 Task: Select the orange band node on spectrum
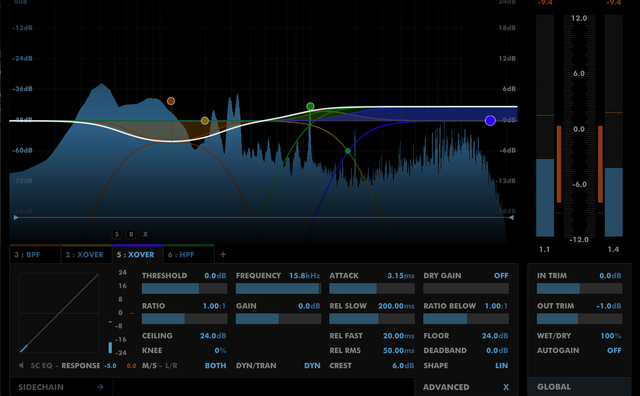[171, 101]
